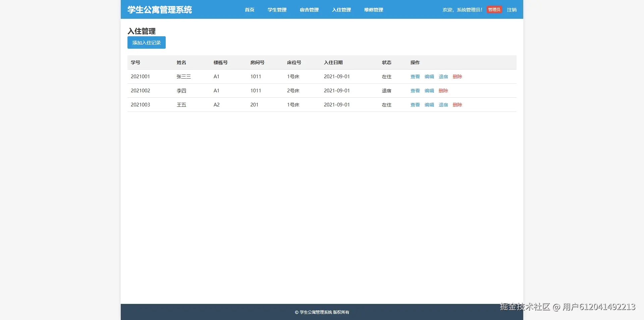This screenshot has height=320, width=644.
Task: View record for student 2021001
Action: [x=415, y=77]
